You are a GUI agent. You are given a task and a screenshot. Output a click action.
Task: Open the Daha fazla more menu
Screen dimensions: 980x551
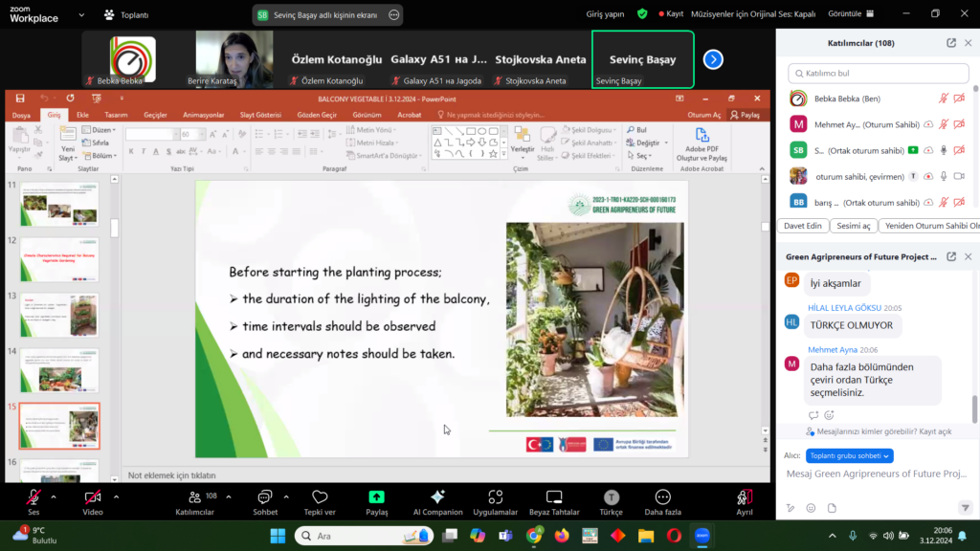point(662,496)
